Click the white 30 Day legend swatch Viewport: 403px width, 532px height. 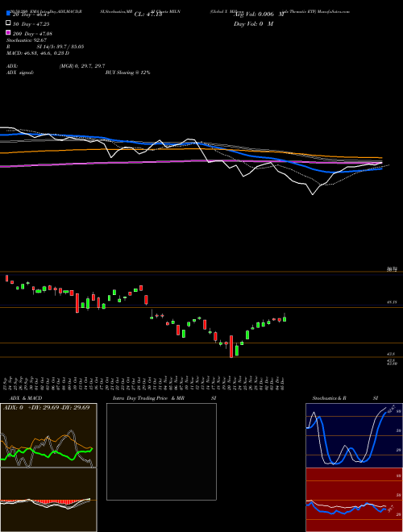[8, 23]
